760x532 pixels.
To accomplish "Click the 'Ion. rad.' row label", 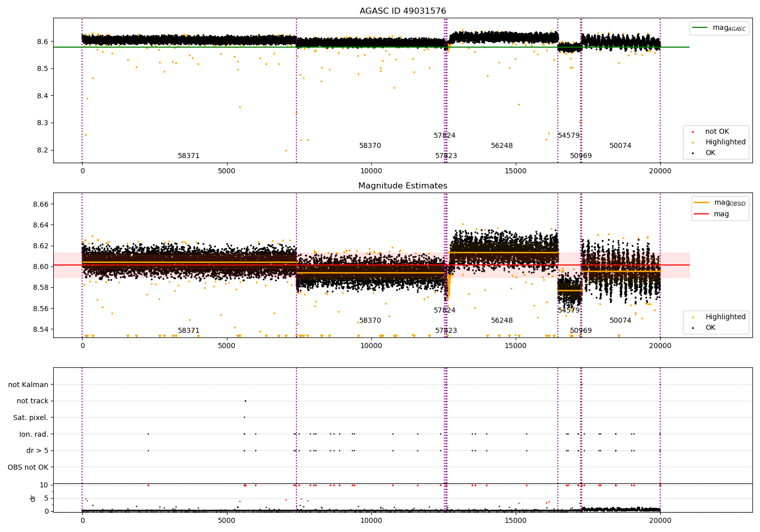I will (34, 434).
